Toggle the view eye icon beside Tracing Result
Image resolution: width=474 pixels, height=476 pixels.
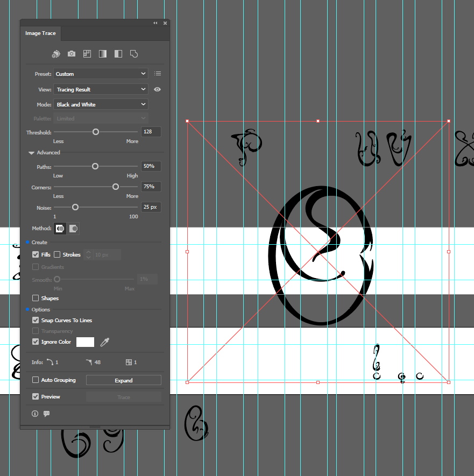[x=158, y=89]
